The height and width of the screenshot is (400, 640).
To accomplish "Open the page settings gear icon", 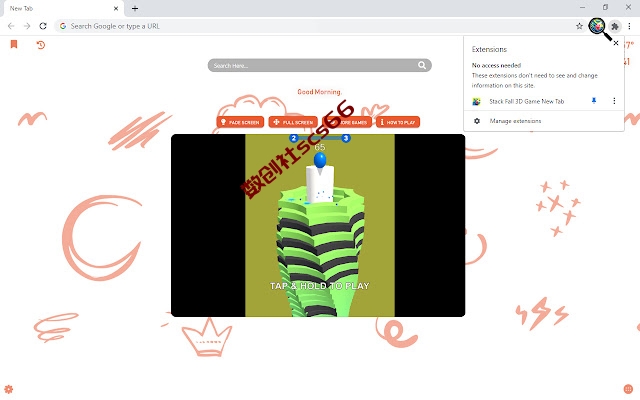I will (x=9, y=389).
